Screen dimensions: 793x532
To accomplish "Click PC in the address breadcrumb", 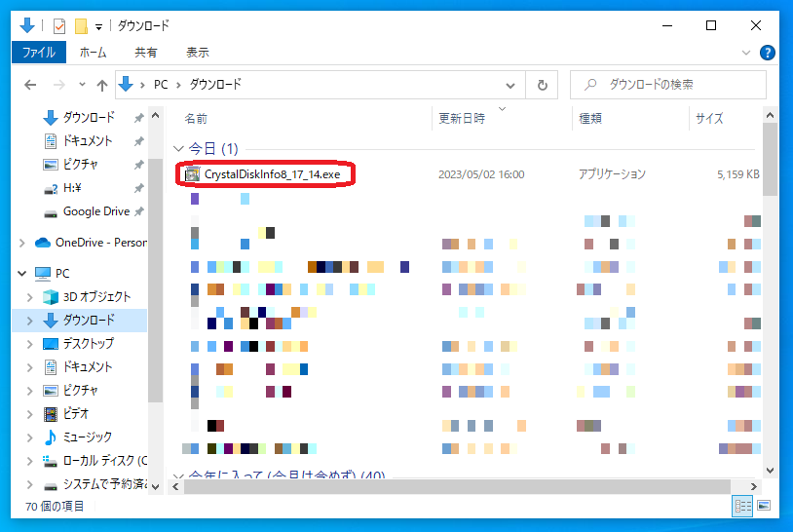I will click(x=161, y=85).
